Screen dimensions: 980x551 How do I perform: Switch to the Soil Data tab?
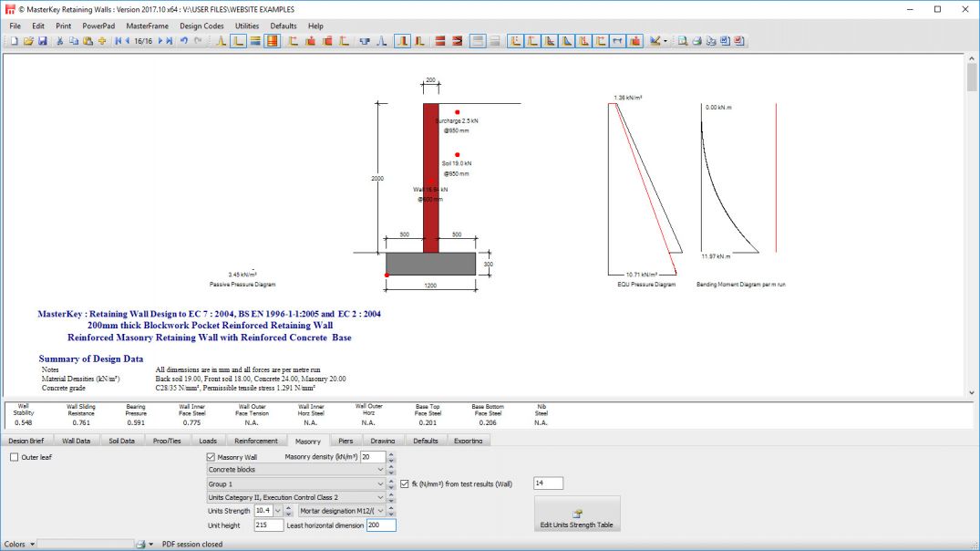tap(122, 441)
